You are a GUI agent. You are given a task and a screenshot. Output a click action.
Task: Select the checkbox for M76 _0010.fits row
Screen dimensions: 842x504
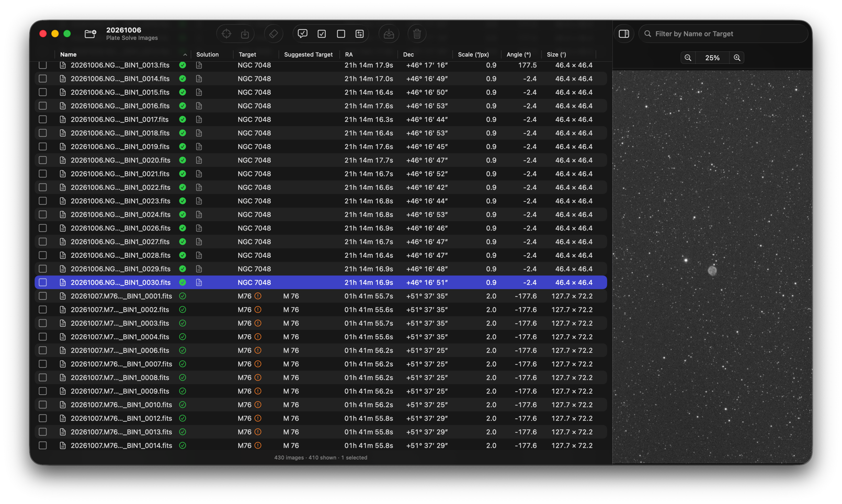pos(43,405)
